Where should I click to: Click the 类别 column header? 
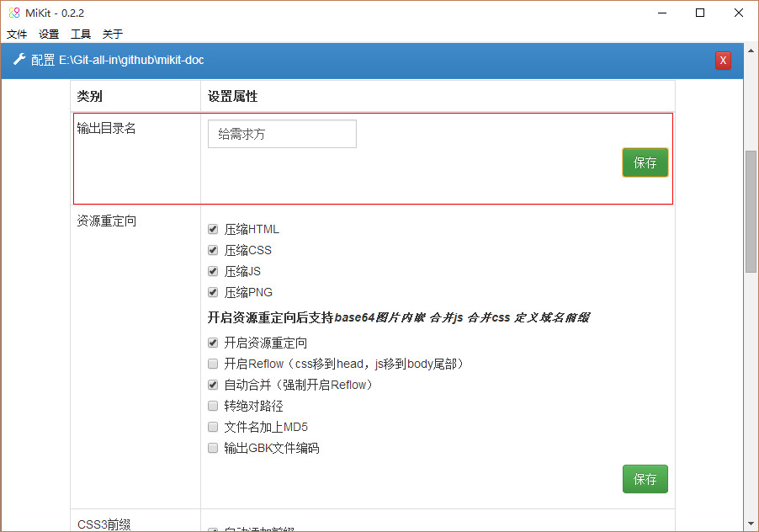[89, 96]
